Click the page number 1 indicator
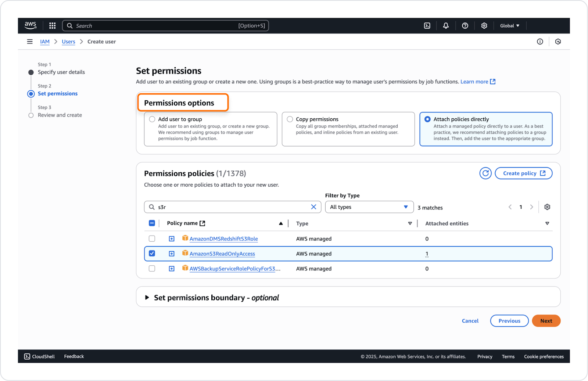588x381 pixels. (x=521, y=207)
